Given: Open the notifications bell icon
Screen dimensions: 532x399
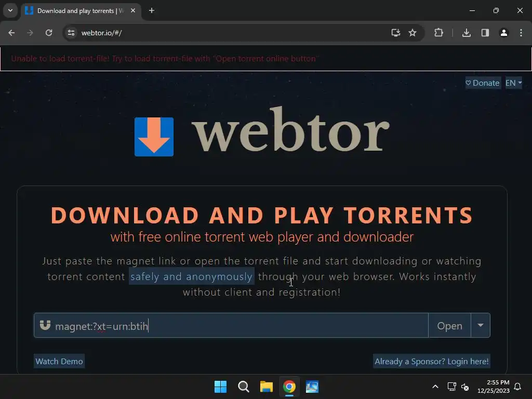Looking at the screenshot, I should [518, 387].
